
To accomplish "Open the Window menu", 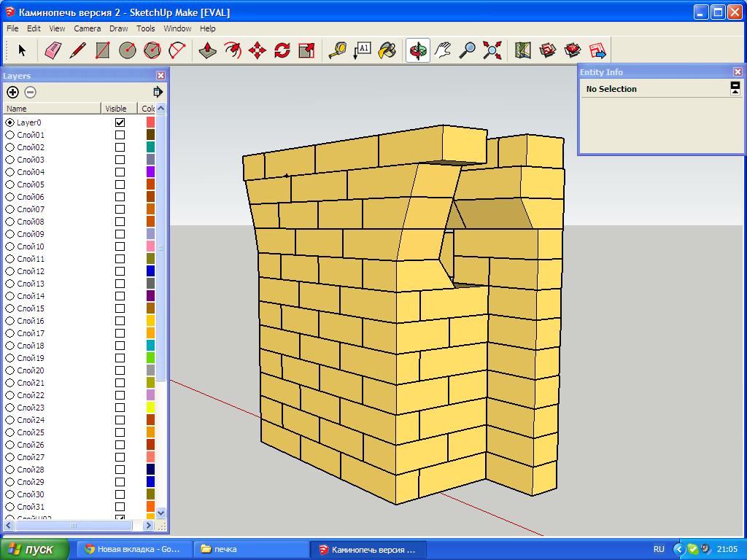I will click(x=177, y=28).
